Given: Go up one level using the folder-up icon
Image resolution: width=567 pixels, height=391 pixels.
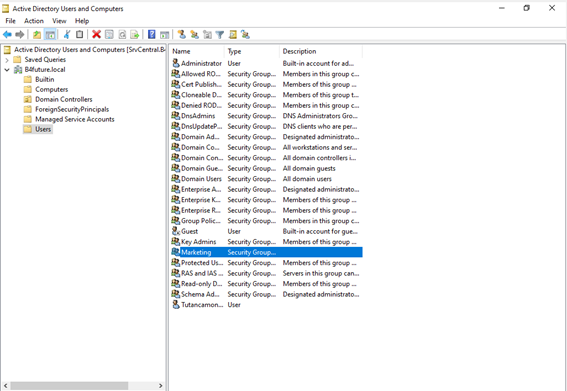Looking at the screenshot, I should click(x=37, y=35).
